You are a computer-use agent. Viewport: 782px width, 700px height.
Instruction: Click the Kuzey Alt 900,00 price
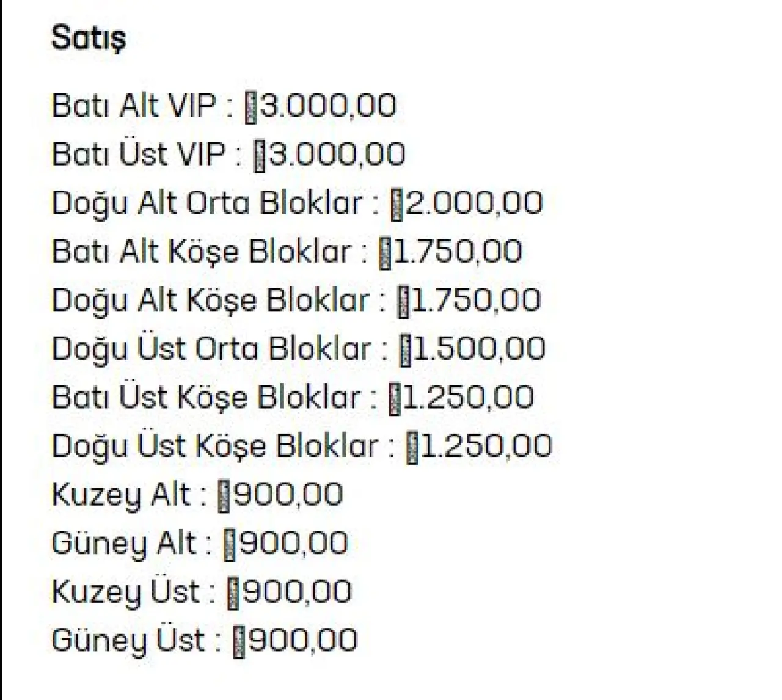[x=288, y=494]
